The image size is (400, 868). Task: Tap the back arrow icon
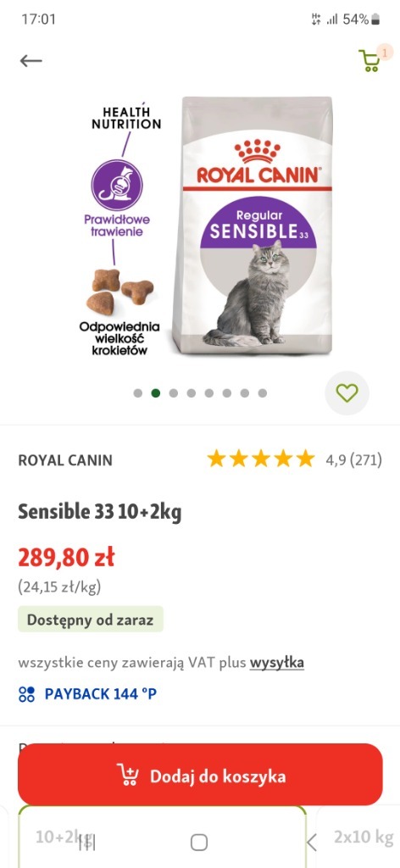31,61
